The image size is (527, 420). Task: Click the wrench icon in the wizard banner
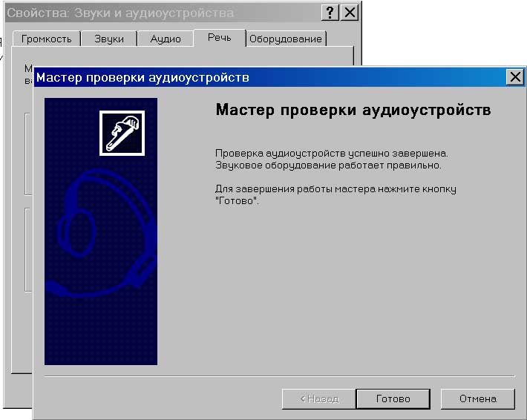pyautogui.click(x=122, y=134)
